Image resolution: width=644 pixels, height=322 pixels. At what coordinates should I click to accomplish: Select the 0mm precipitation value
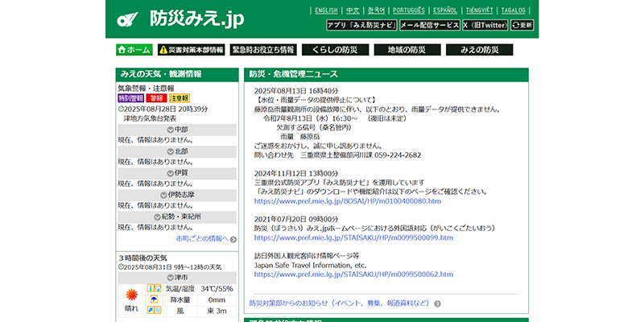pos(217,299)
